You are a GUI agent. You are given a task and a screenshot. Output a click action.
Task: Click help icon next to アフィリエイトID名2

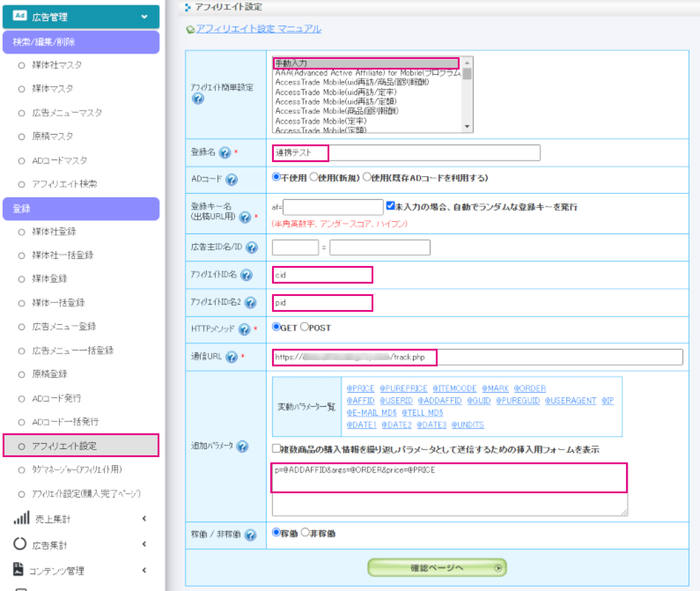coord(250,303)
